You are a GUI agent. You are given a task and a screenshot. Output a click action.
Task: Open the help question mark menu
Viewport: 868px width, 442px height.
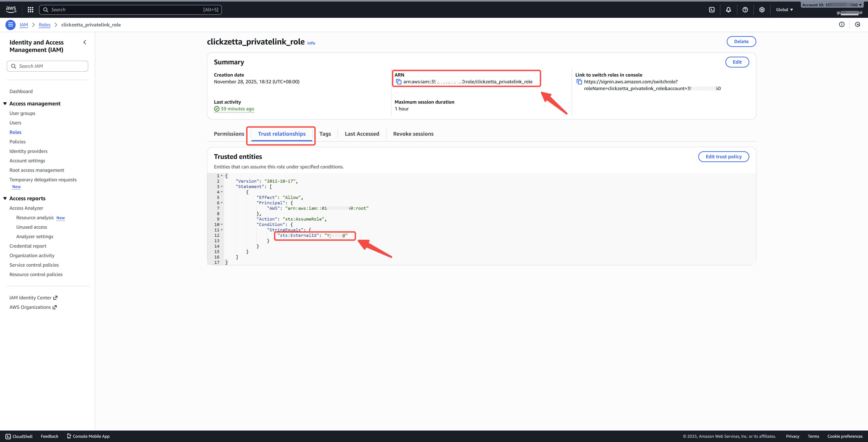[745, 10]
